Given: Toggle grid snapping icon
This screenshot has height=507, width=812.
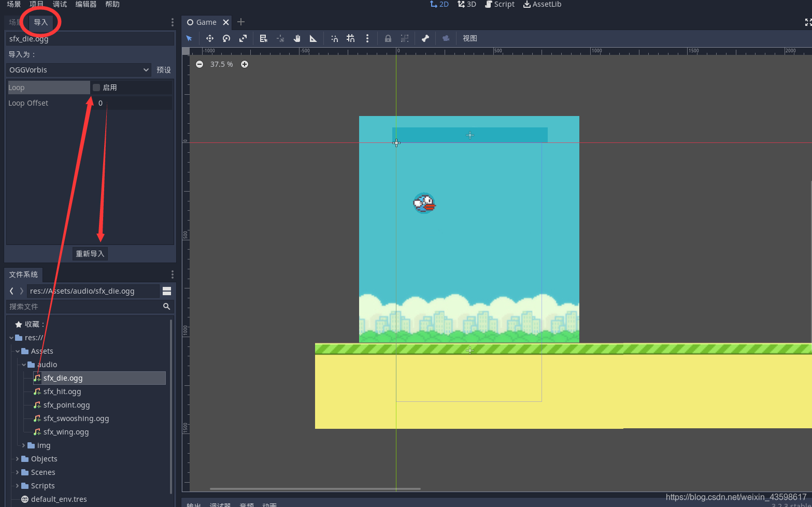Looking at the screenshot, I should click(x=351, y=38).
